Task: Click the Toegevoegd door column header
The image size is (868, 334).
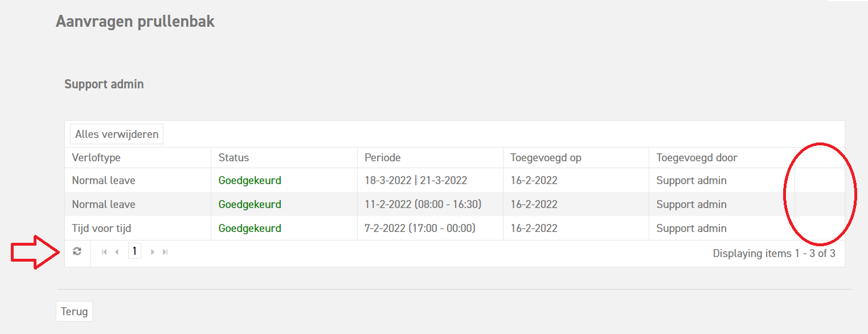Action: coord(697,158)
